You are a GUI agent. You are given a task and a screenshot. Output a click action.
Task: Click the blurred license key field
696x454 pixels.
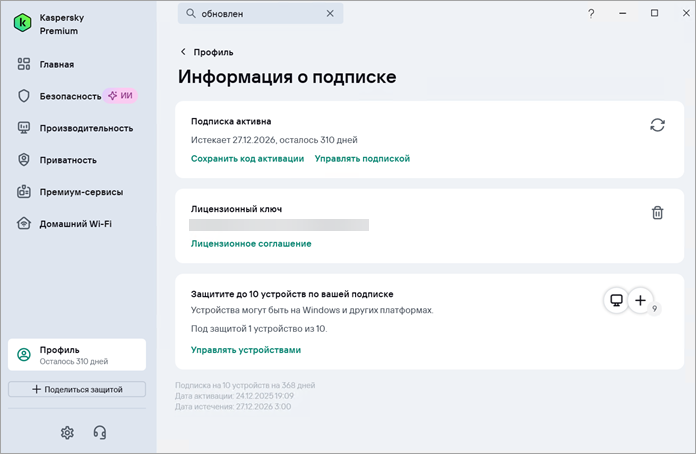pos(279,225)
